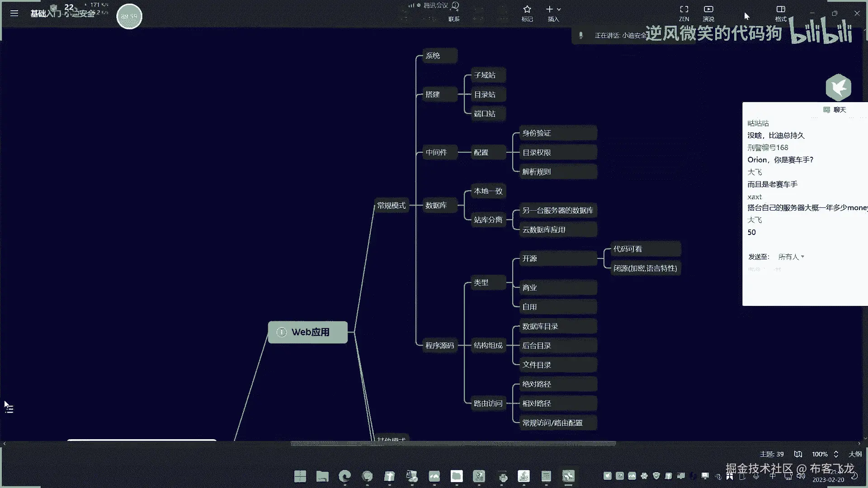
Task: Click the bird avatar icon
Action: pyautogui.click(x=838, y=87)
